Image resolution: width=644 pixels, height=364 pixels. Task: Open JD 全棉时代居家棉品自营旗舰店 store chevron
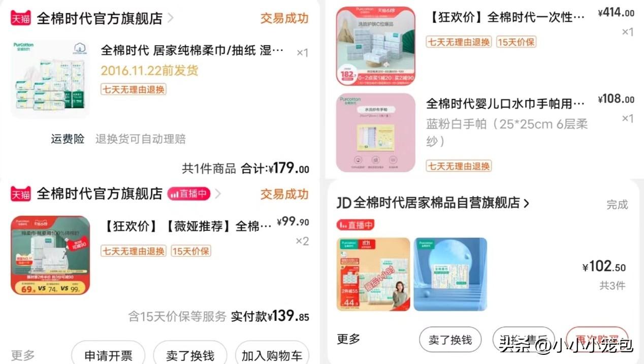(526, 203)
